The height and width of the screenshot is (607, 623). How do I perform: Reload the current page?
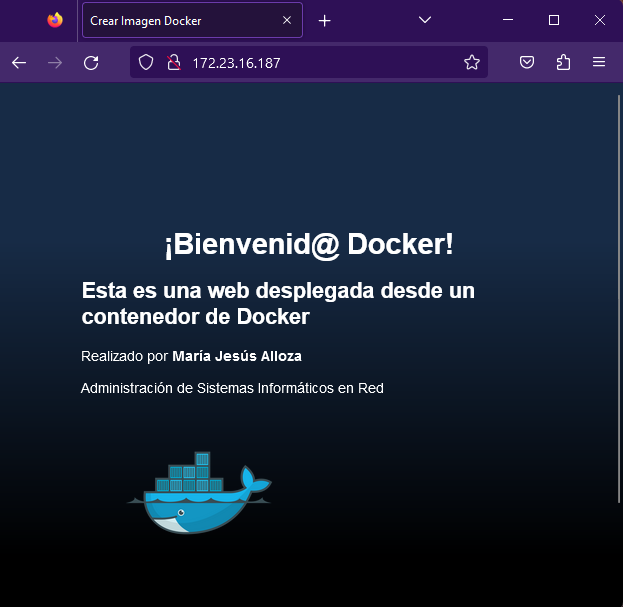click(91, 63)
